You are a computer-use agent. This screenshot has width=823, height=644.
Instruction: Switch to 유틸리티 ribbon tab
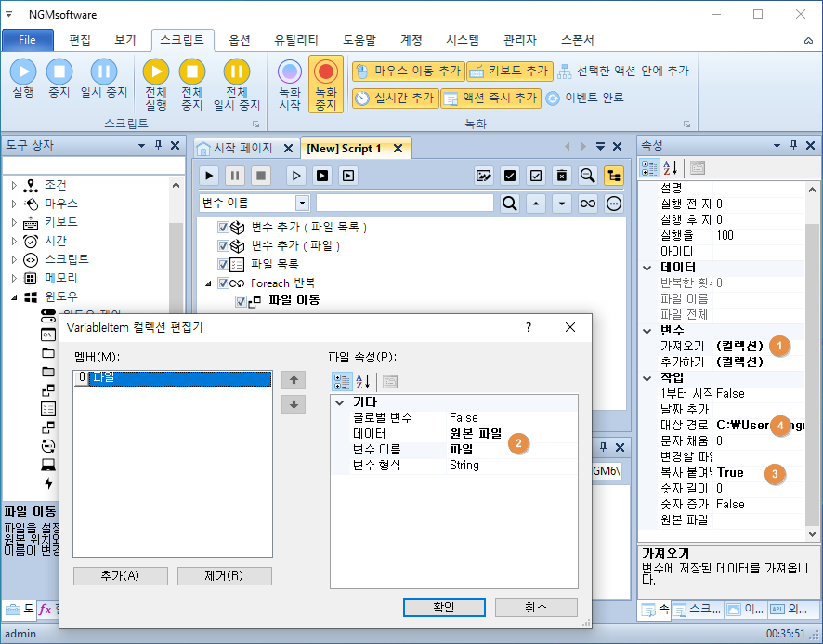point(296,40)
